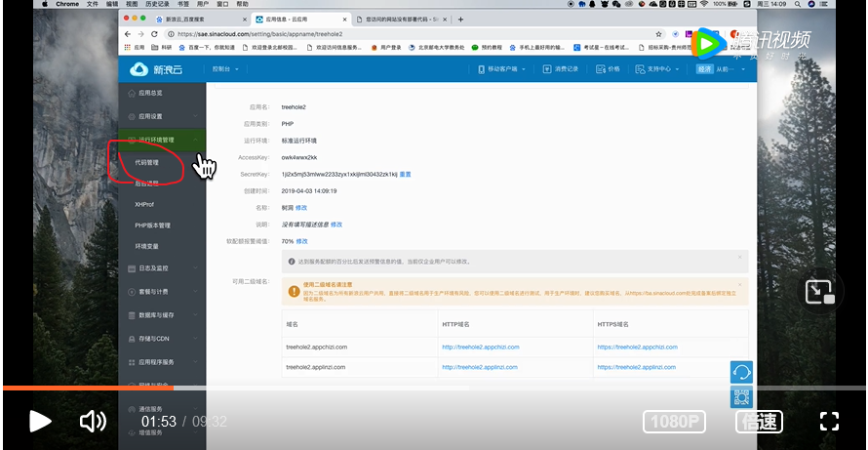Click the house icon beside 应用总览

click(x=132, y=93)
